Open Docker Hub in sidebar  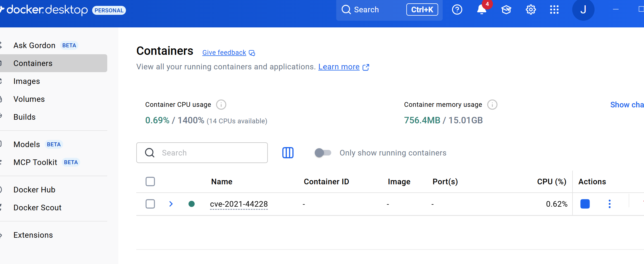54,190
